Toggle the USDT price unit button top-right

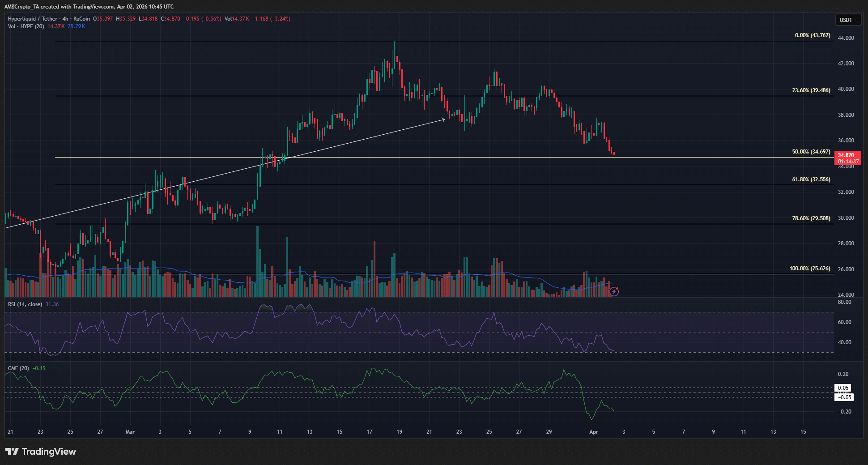[848, 20]
